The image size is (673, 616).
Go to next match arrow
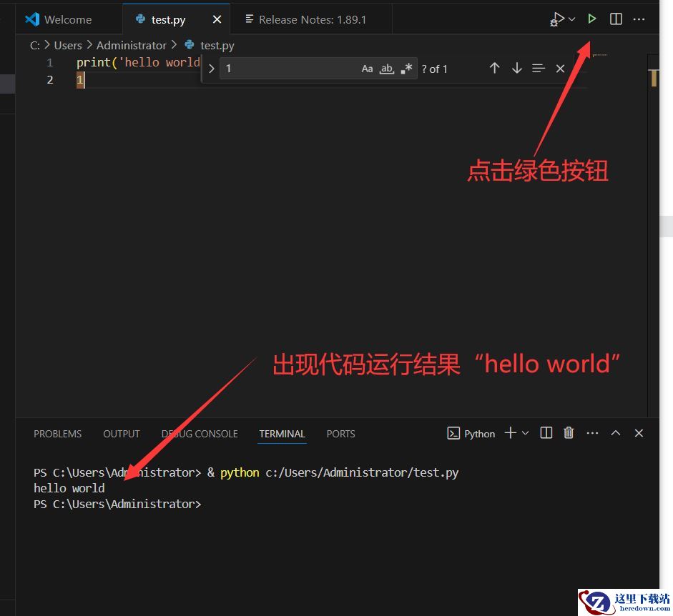517,68
